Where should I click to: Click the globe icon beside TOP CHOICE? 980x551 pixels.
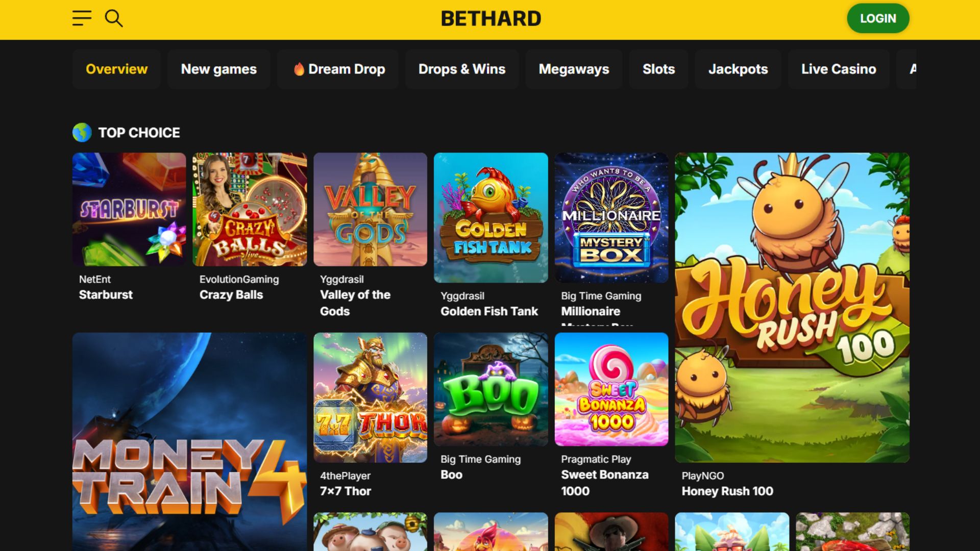[82, 133]
